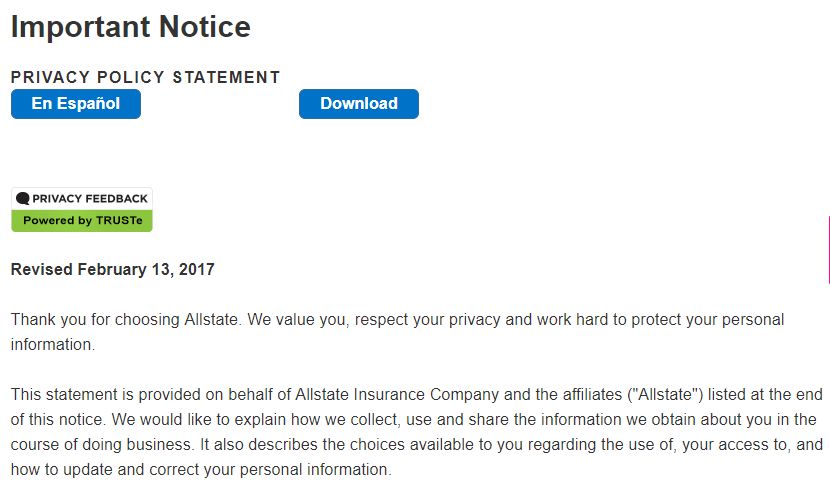Open the Privacy Feedback badge
Screen dimensions: 830x481
pyautogui.click(x=82, y=210)
